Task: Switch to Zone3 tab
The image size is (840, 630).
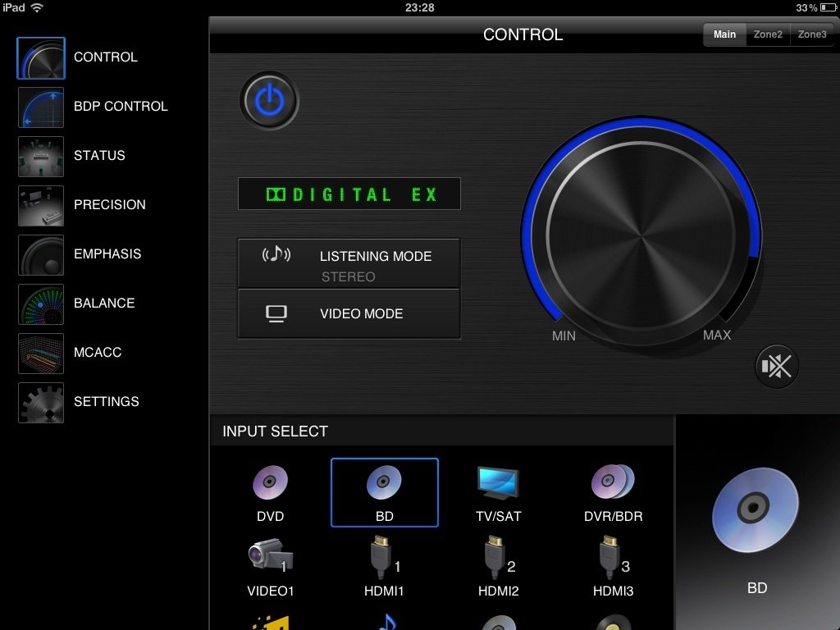Action: 812,34
